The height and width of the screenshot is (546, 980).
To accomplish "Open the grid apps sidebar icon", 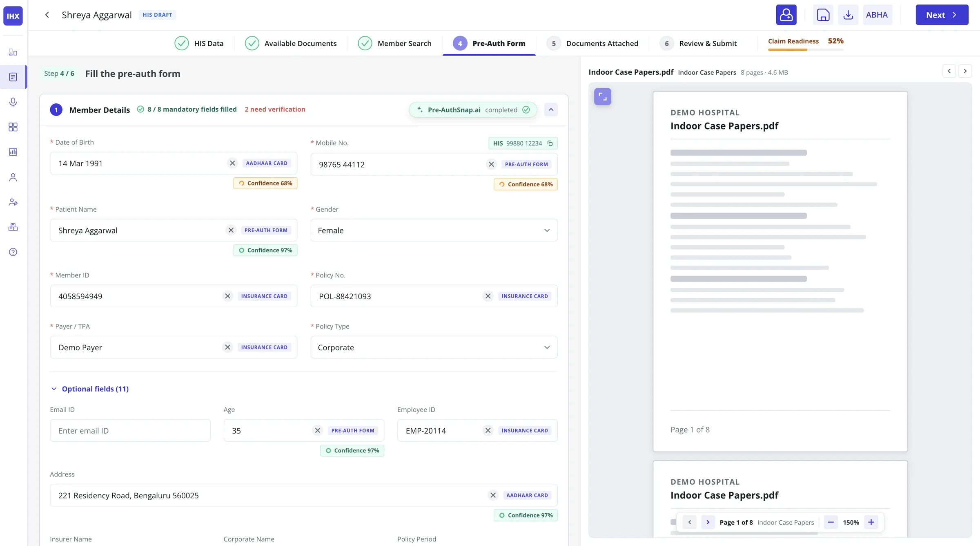I will point(13,127).
